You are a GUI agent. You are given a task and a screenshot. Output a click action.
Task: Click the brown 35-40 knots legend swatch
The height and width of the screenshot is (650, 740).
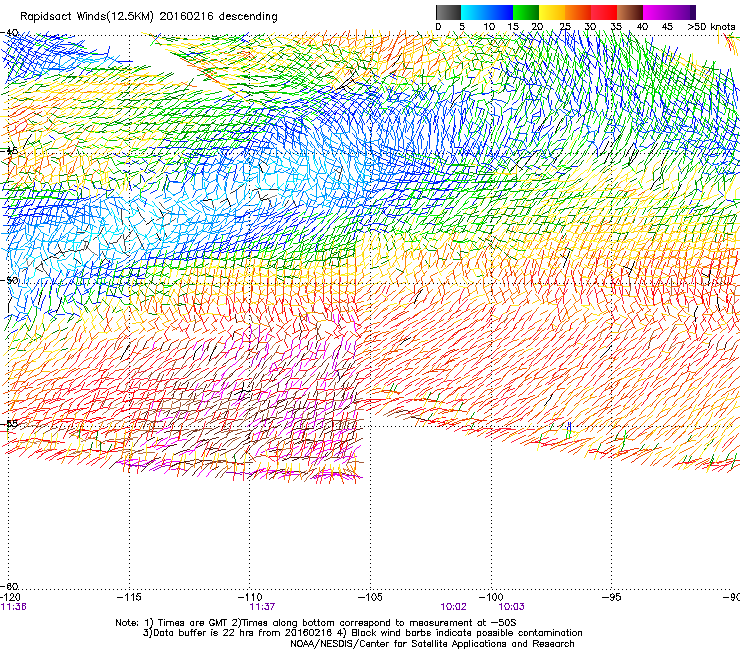[630, 12]
